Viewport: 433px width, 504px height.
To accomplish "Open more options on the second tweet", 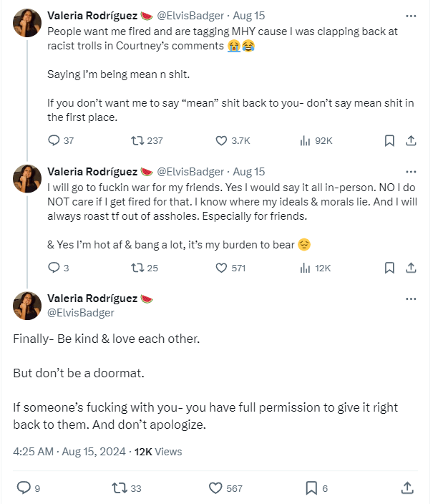I will click(411, 172).
